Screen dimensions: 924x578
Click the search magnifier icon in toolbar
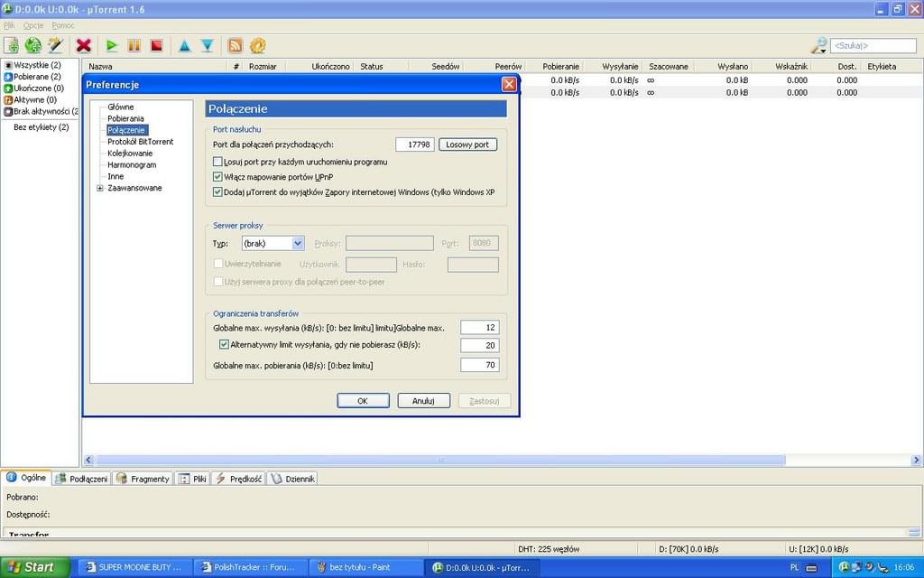point(819,45)
